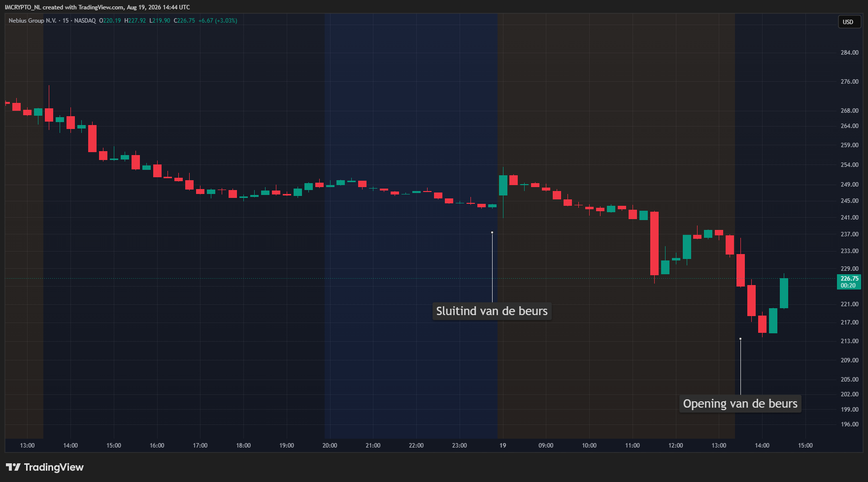Click the 237.00 price axis label
Screen dimensions: 868x482
(849, 234)
